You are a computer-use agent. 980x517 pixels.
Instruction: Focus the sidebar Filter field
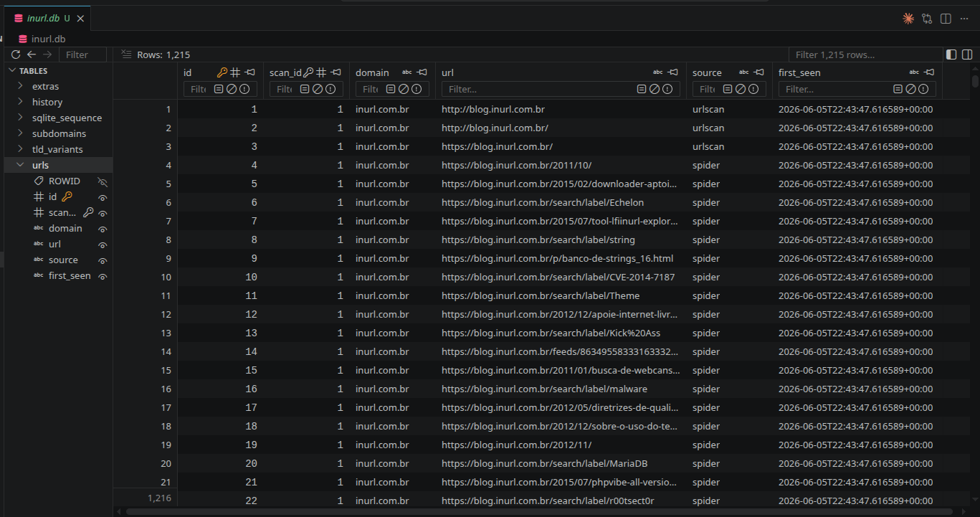[x=82, y=54]
